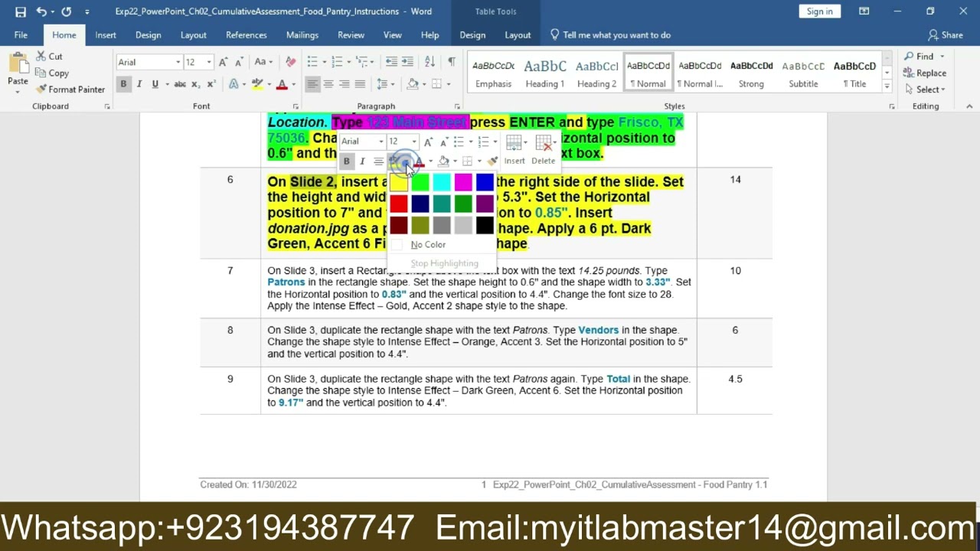Apply the Heading 1 style
Screen dimensions: 980x551
[x=545, y=74]
